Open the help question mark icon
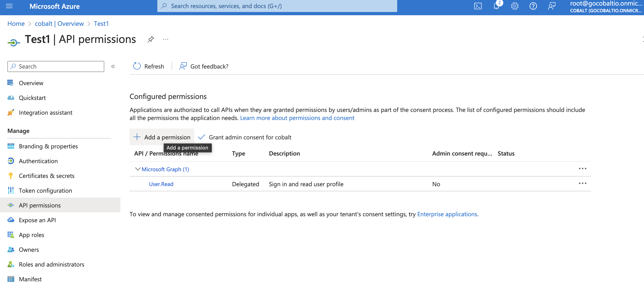 click(x=533, y=6)
